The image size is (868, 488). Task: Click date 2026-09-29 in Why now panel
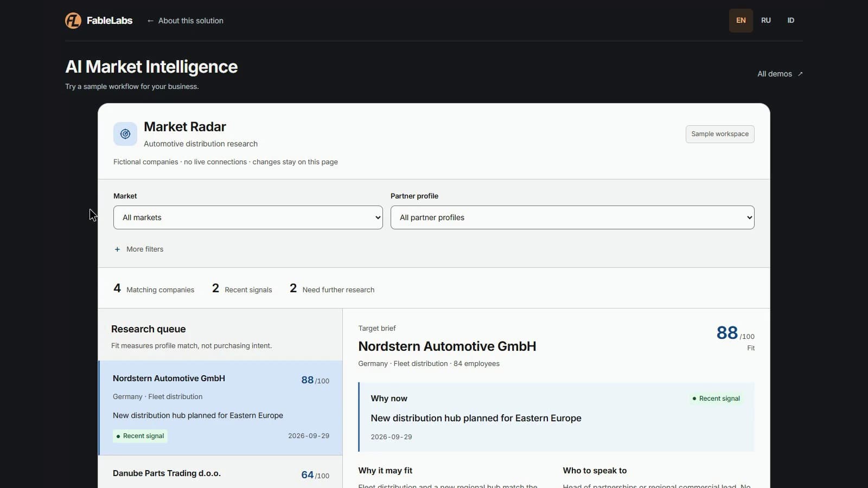pyautogui.click(x=392, y=437)
